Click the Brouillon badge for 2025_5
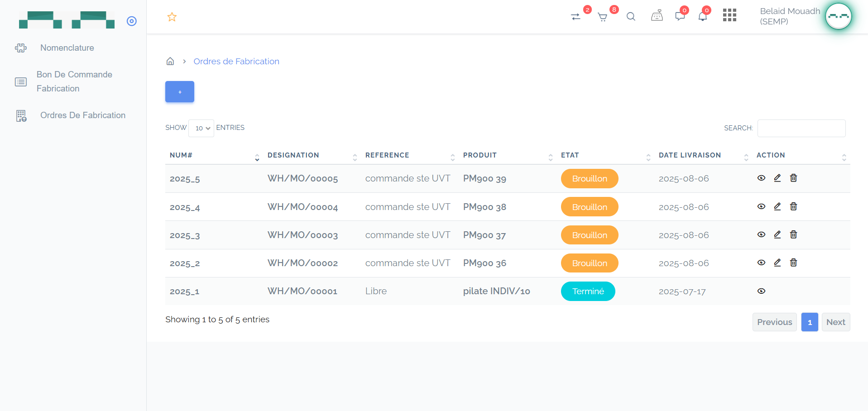This screenshot has width=868, height=411. point(590,178)
